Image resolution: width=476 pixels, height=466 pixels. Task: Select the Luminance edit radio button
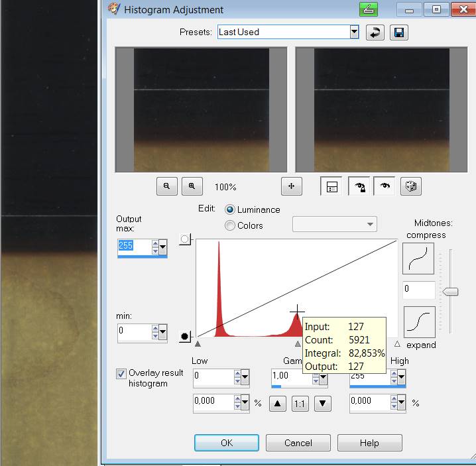coord(230,209)
